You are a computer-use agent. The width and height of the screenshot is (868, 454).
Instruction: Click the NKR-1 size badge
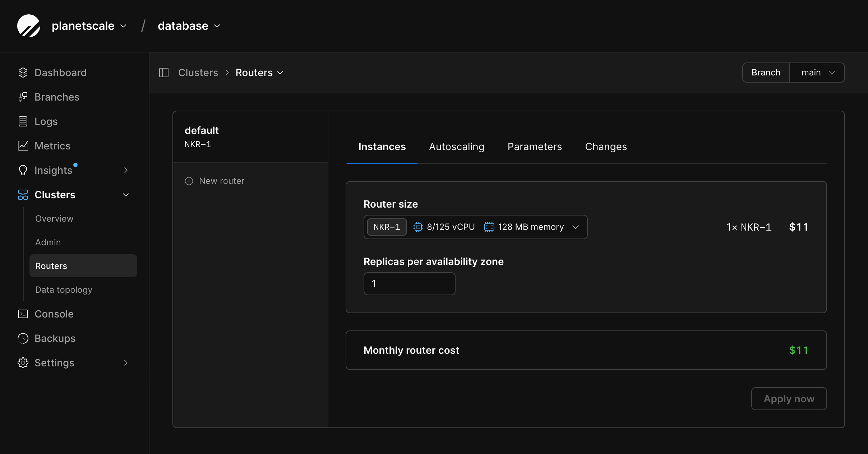click(x=387, y=227)
